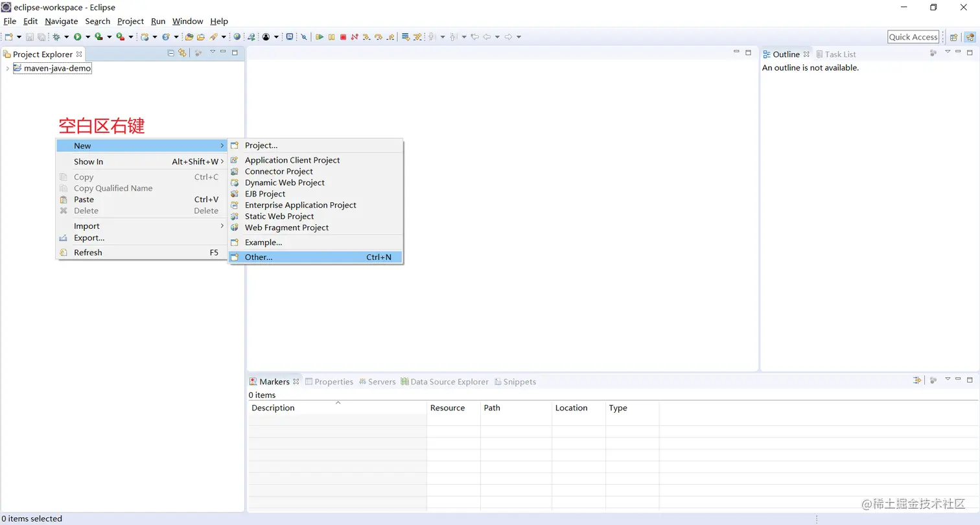980x525 pixels.
Task: Open the File menu
Action: pyautogui.click(x=10, y=21)
